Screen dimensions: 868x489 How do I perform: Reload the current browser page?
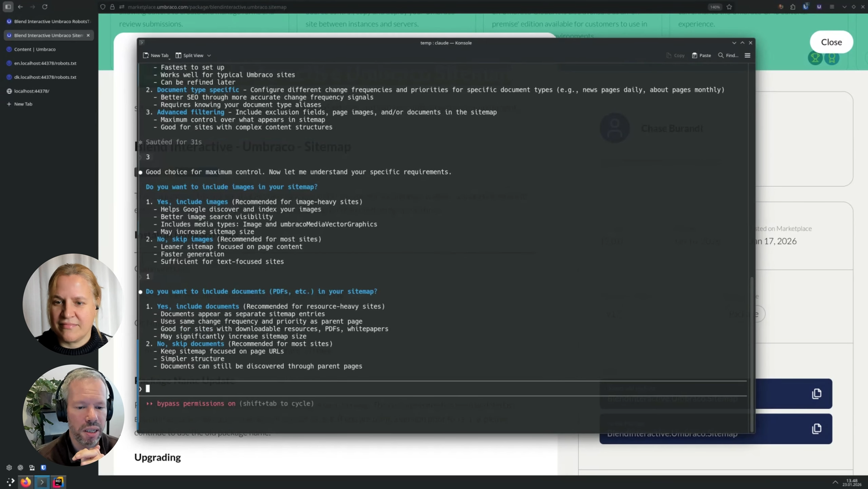45,7
